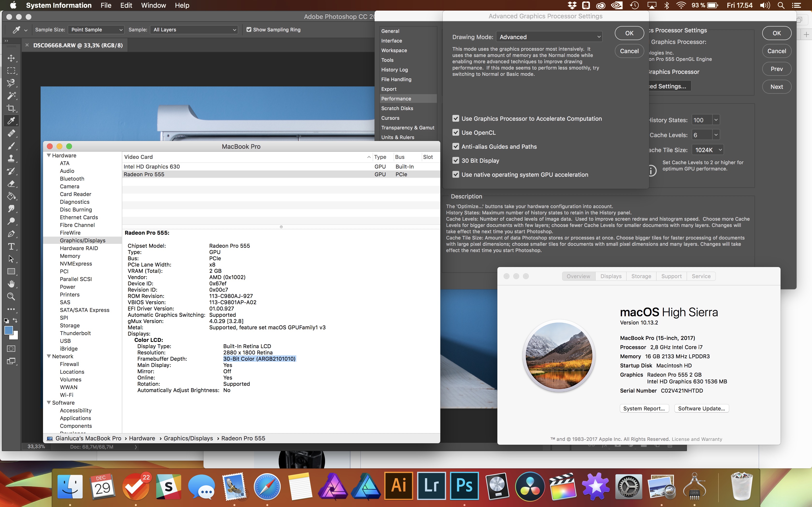Screen dimensions: 812x507
Task: Uncheck the 30 Bit Display option
Action: [x=455, y=161]
